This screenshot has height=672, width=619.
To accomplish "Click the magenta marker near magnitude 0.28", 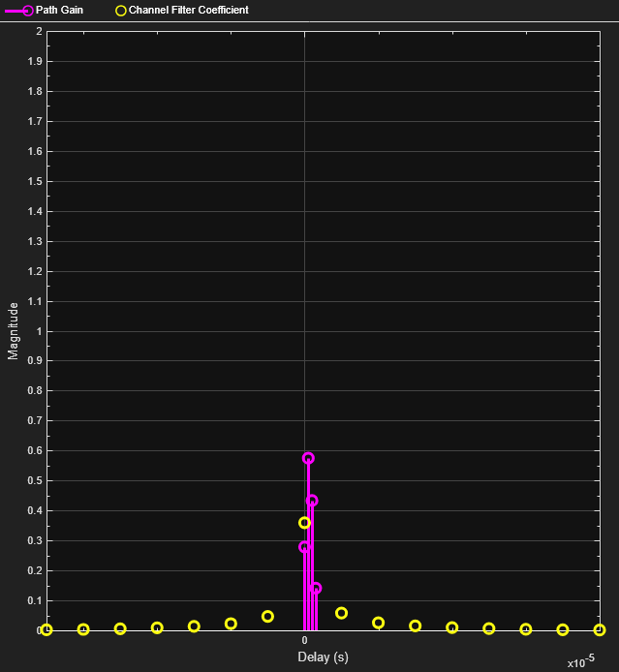I will (304, 547).
